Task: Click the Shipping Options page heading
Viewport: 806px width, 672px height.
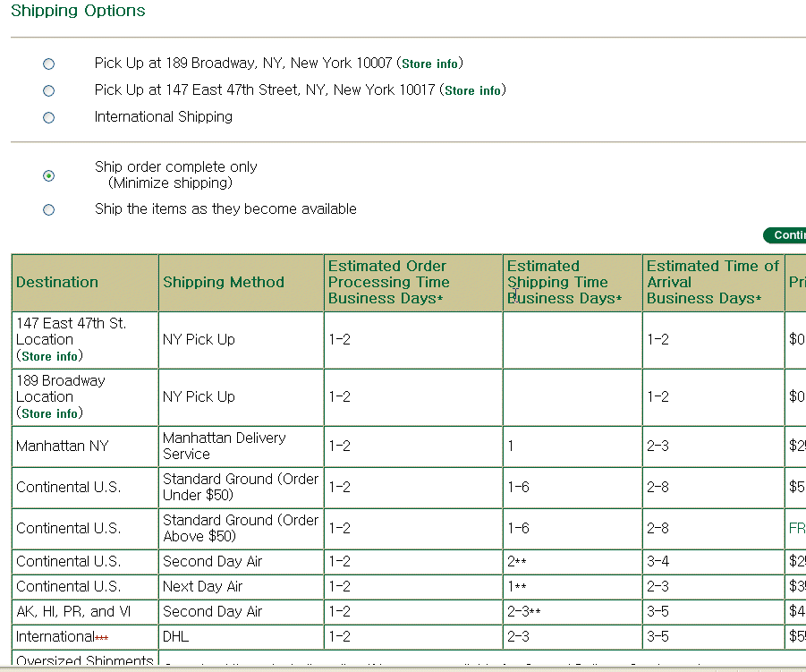Action: coord(78,11)
